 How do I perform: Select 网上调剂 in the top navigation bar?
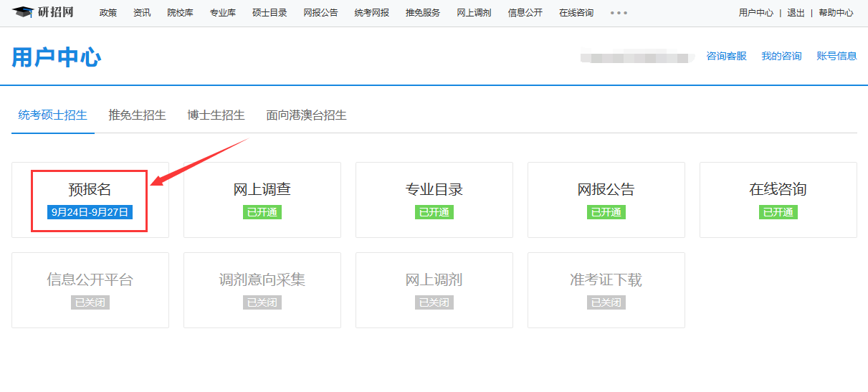coord(474,13)
